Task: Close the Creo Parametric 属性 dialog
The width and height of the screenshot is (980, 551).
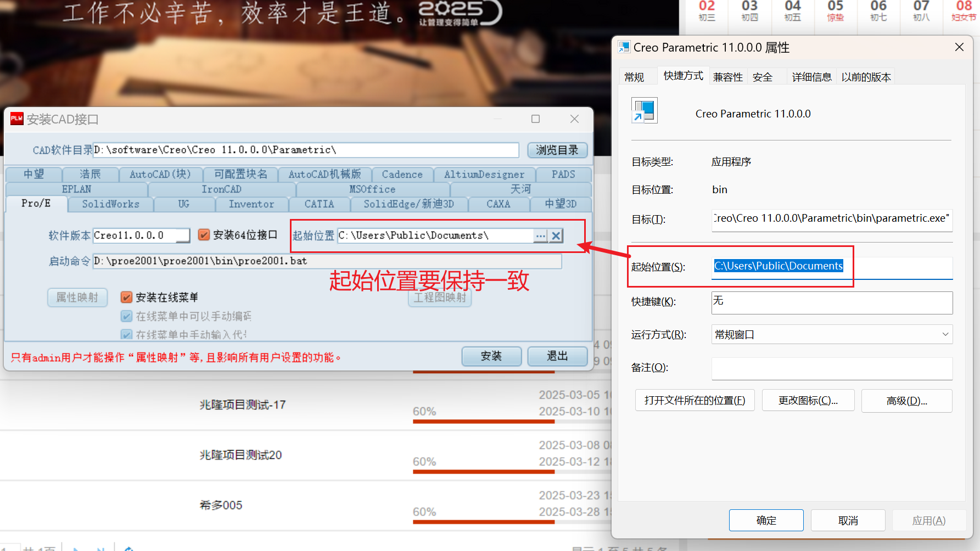Action: click(959, 47)
